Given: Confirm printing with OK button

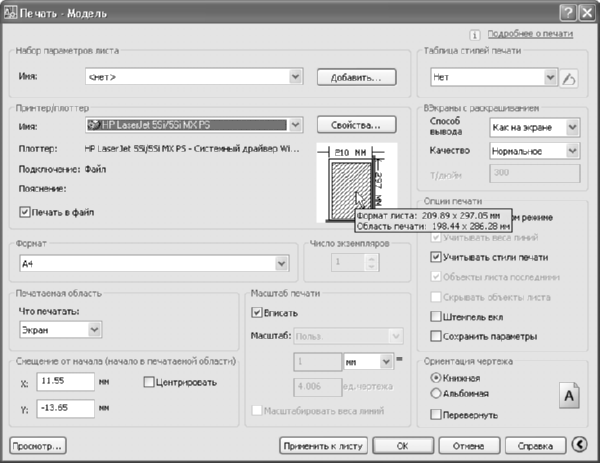Looking at the screenshot, I should (403, 446).
